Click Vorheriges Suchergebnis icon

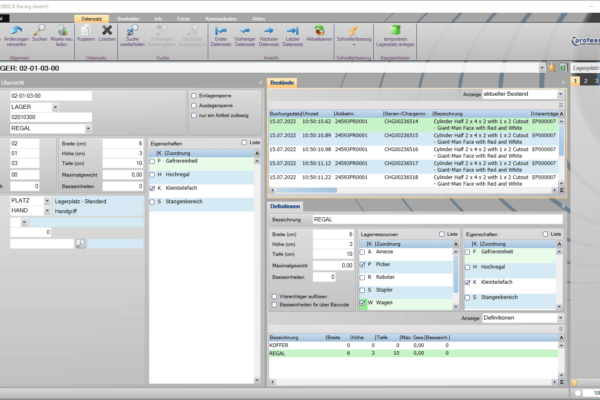pos(161,30)
